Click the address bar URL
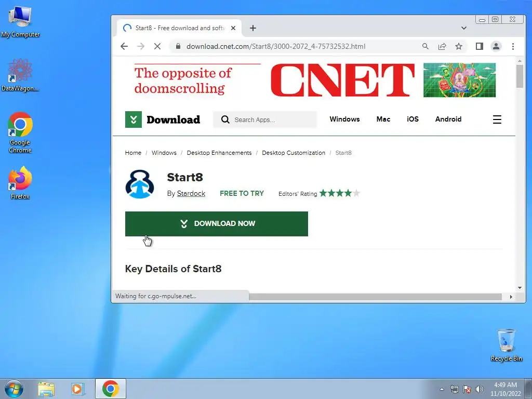This screenshot has width=532, height=399. (x=276, y=46)
